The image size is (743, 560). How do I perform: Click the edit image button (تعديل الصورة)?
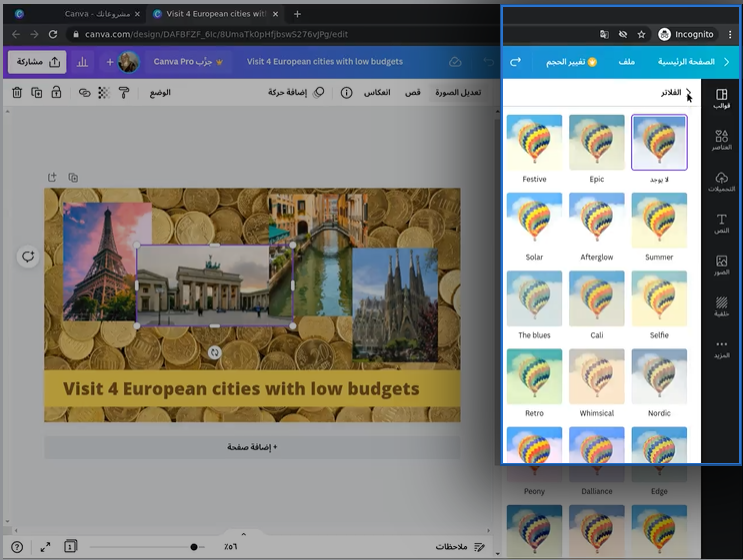(458, 92)
